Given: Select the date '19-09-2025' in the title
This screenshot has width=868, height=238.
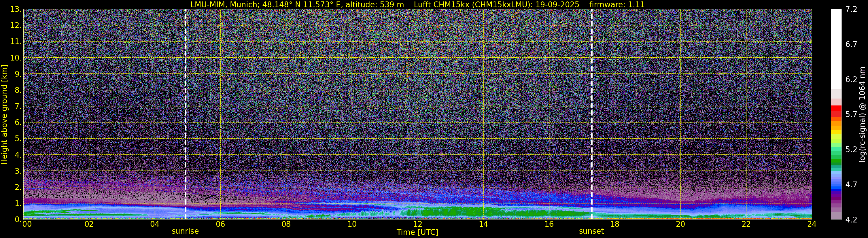Looking at the screenshot, I should coord(557,5).
